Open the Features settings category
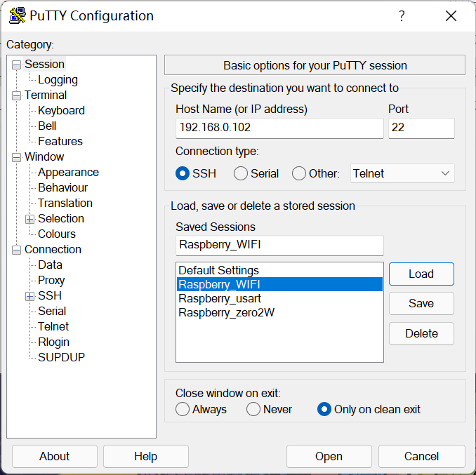This screenshot has height=475, width=476. click(x=60, y=141)
